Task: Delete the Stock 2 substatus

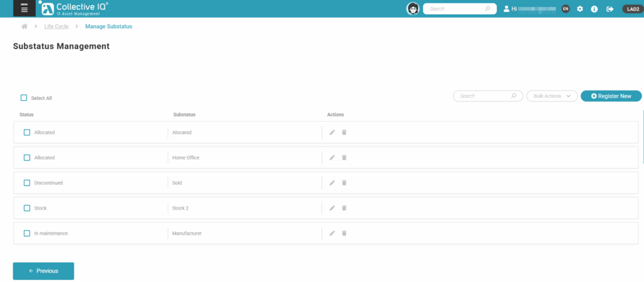Action: click(344, 208)
